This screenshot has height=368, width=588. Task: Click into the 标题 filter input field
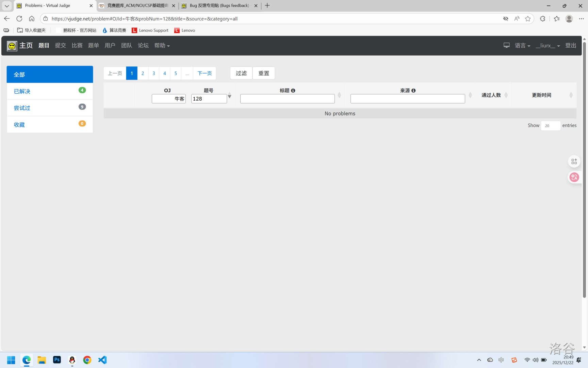click(287, 99)
